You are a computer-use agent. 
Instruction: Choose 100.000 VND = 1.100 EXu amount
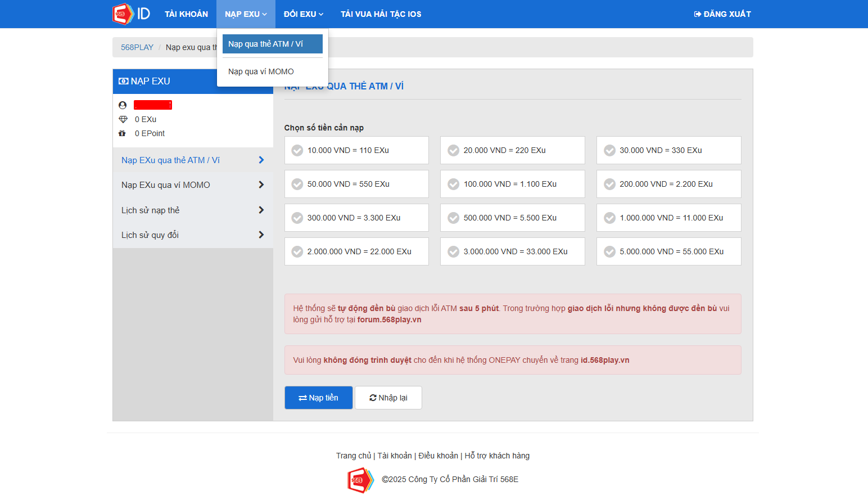[513, 184]
